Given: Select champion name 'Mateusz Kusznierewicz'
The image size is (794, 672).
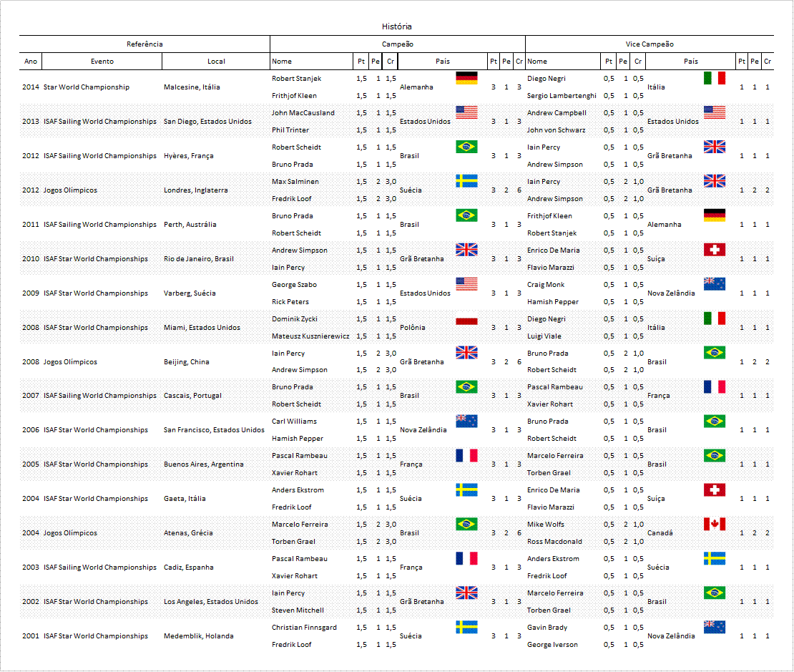Looking at the screenshot, I should pos(310,336).
